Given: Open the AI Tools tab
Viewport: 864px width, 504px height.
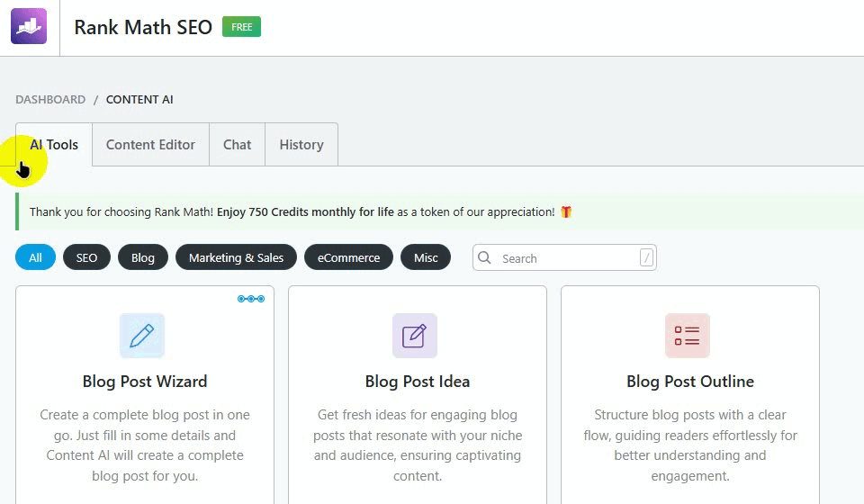Looking at the screenshot, I should click(x=54, y=145).
